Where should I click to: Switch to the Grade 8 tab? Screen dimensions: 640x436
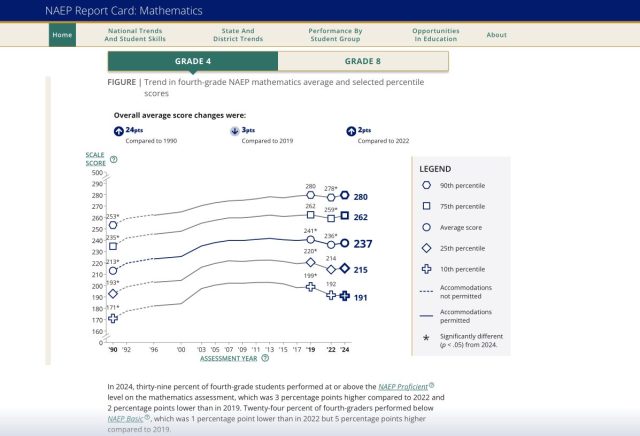[x=363, y=61]
